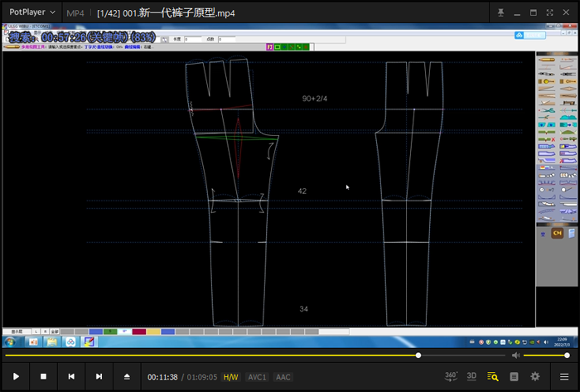Pick the green color swatch
Image resolution: width=580 pixels, height=392 pixels.
coord(110,332)
